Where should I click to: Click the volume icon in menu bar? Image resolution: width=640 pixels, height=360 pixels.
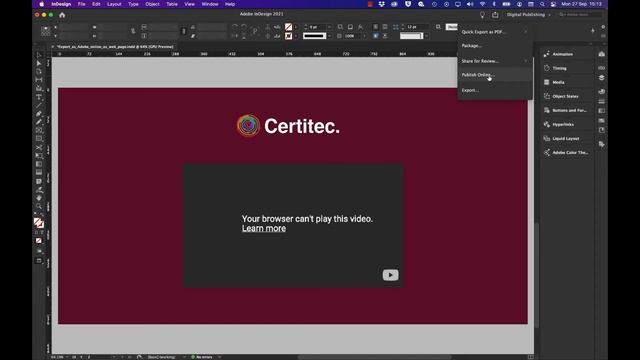[x=470, y=4]
